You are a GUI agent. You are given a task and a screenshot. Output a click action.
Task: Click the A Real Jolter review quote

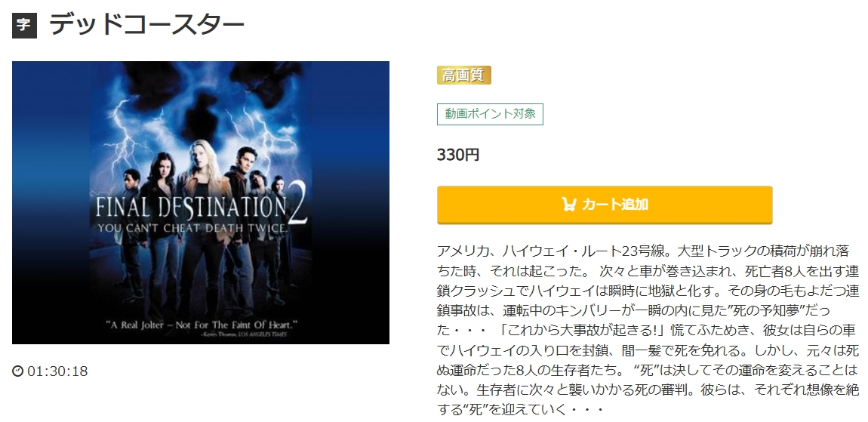[202, 325]
